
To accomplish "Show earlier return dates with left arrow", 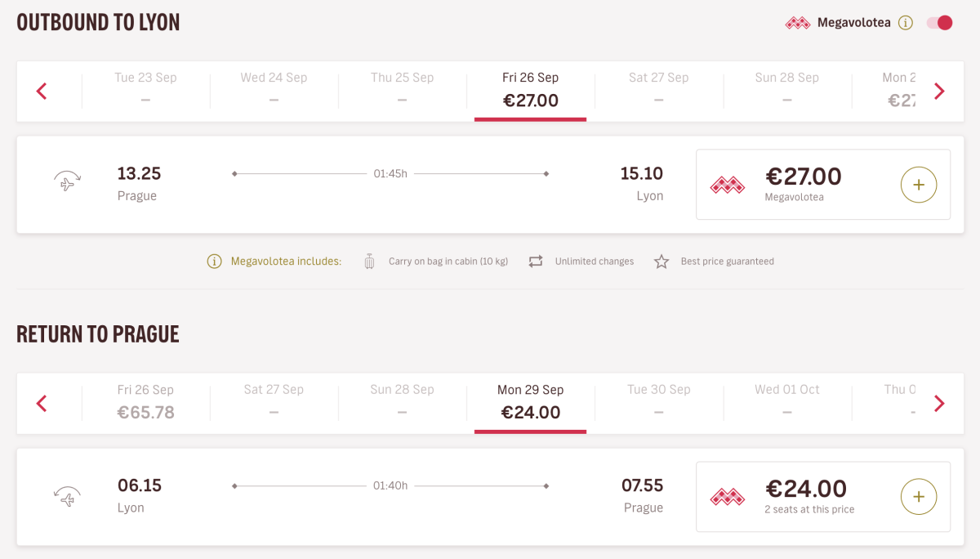I will click(x=42, y=403).
